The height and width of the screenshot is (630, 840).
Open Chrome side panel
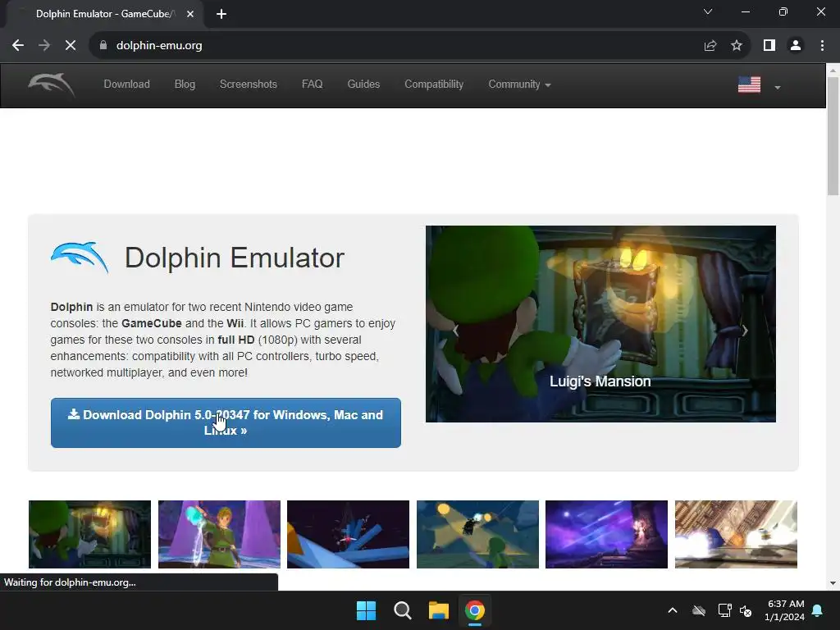[x=769, y=46]
